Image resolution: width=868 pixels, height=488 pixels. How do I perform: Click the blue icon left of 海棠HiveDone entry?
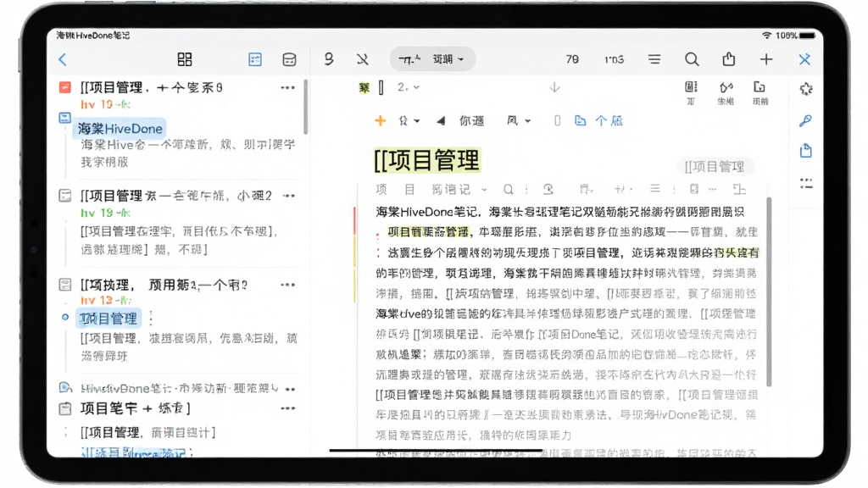pos(64,117)
